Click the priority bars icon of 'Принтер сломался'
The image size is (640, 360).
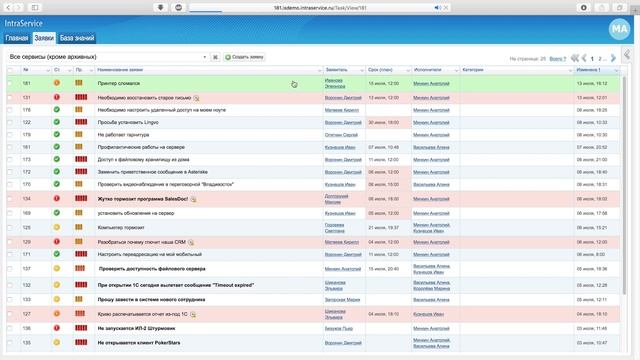point(79,83)
